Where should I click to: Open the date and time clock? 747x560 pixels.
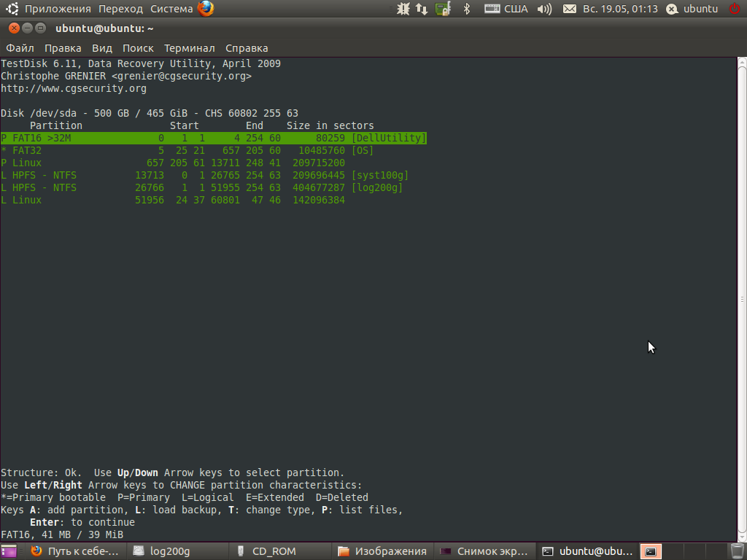[x=620, y=9]
